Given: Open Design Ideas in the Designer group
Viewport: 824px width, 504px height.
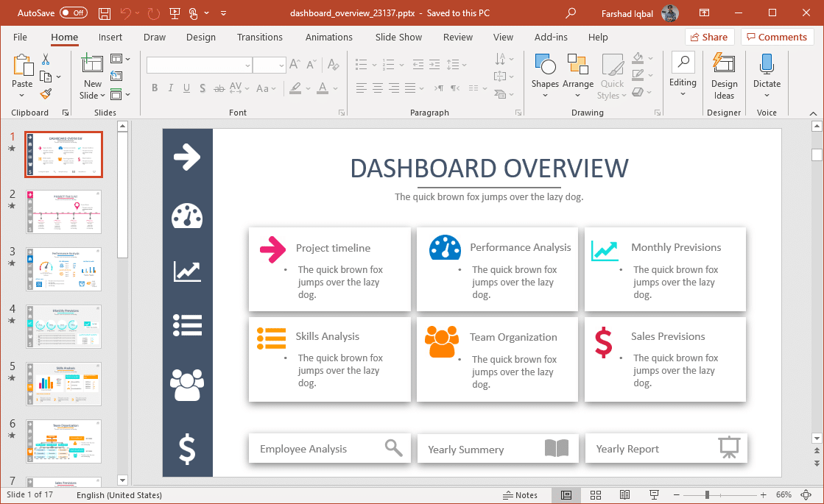Looking at the screenshot, I should click(724, 77).
